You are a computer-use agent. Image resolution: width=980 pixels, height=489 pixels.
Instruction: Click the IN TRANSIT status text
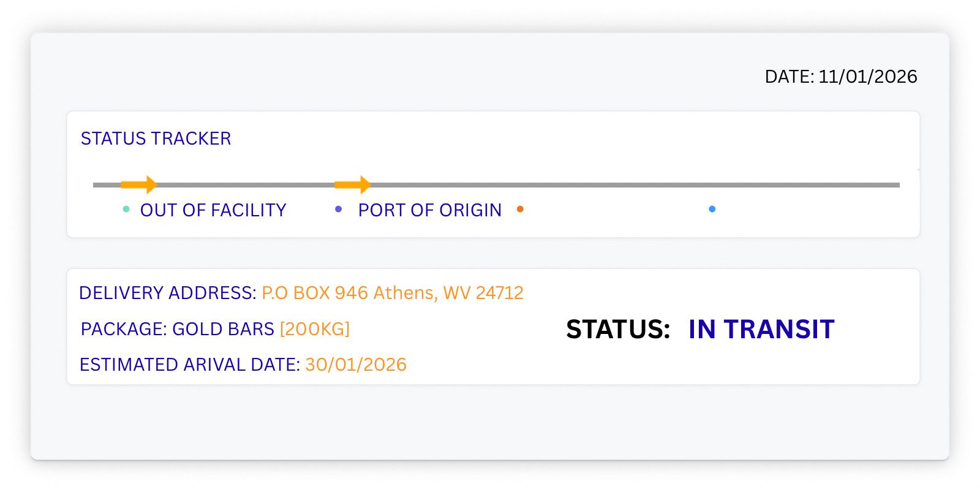761,330
